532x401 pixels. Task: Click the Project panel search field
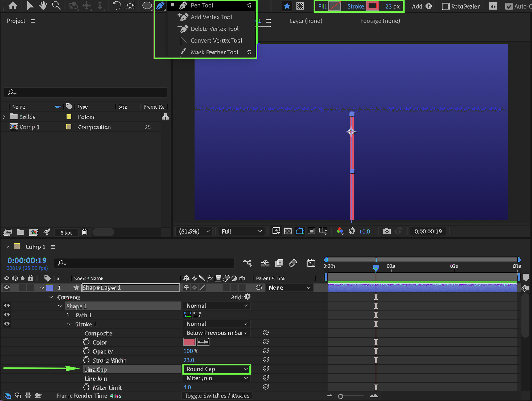point(85,92)
